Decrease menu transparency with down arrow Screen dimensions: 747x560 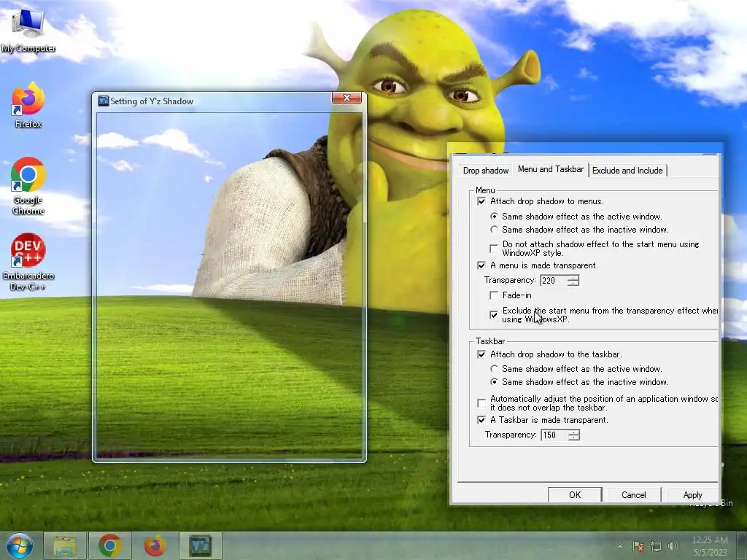pyautogui.click(x=573, y=284)
